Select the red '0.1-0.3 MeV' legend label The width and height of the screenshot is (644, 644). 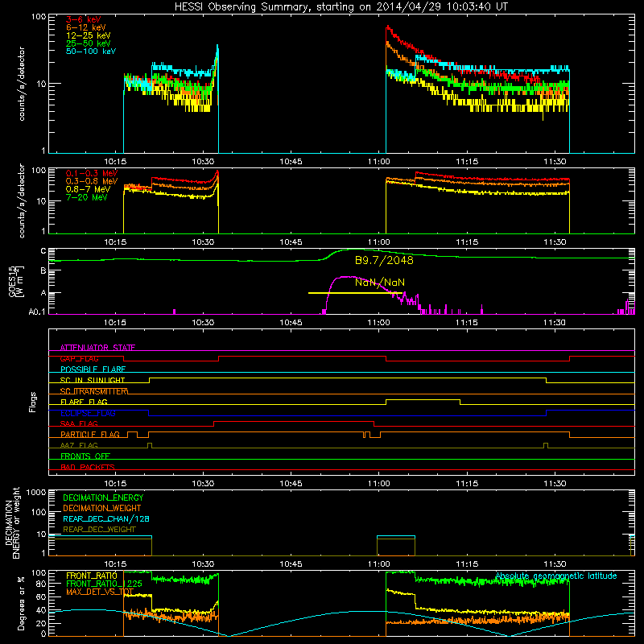point(92,173)
